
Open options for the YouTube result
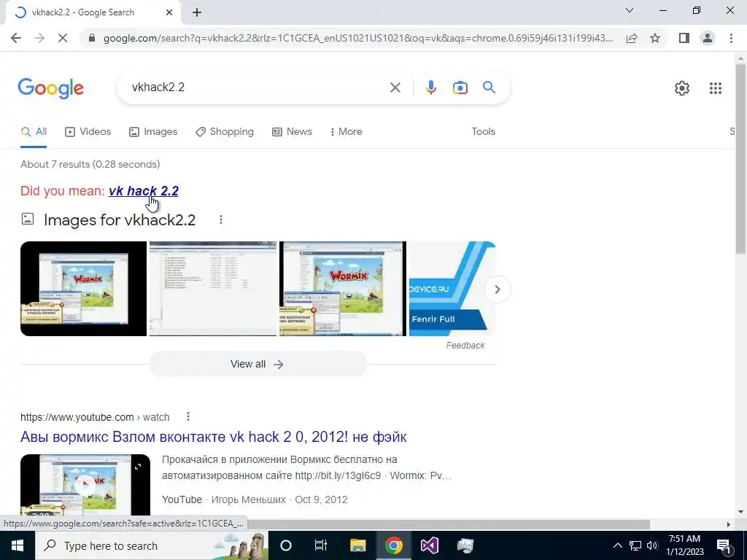pyautogui.click(x=188, y=416)
